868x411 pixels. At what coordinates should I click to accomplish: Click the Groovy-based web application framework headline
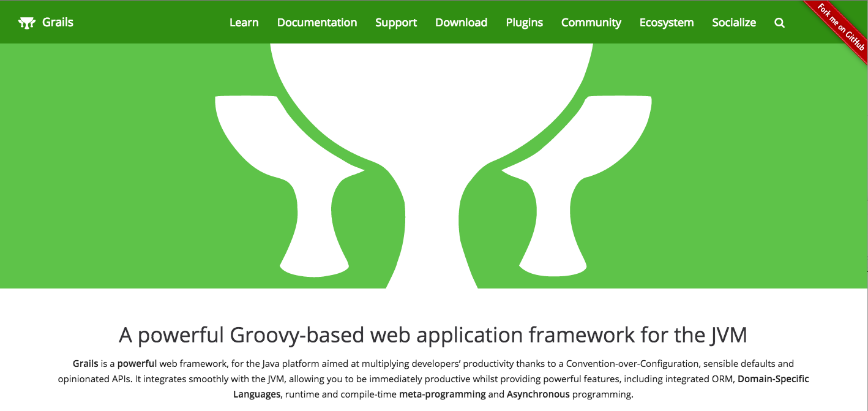click(x=433, y=335)
